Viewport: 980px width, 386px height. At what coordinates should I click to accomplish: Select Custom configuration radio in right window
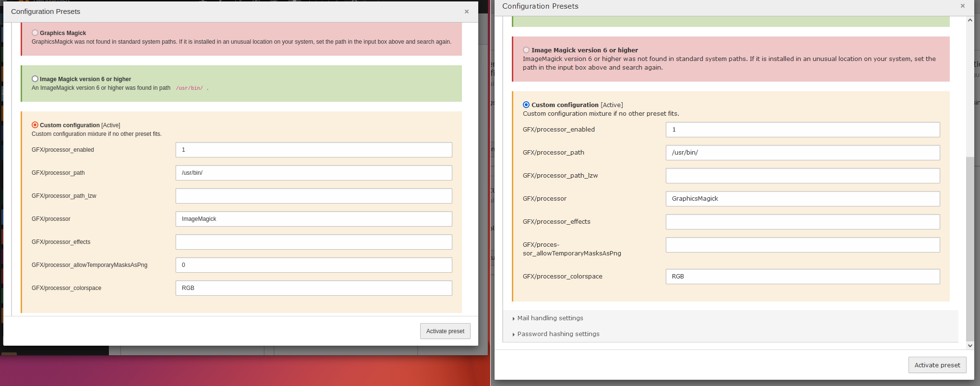pyautogui.click(x=526, y=105)
